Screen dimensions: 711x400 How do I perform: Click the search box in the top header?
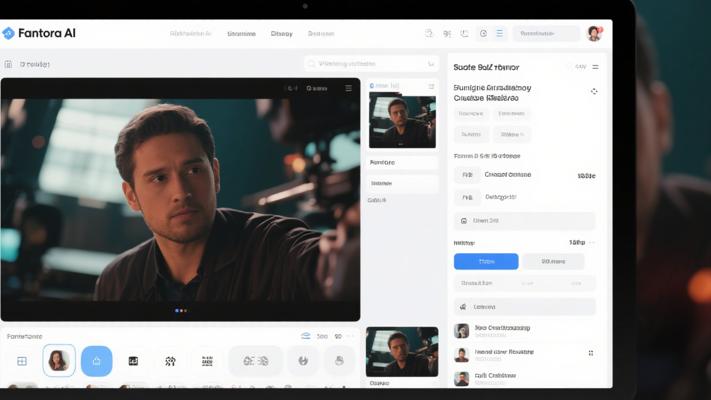tap(546, 33)
